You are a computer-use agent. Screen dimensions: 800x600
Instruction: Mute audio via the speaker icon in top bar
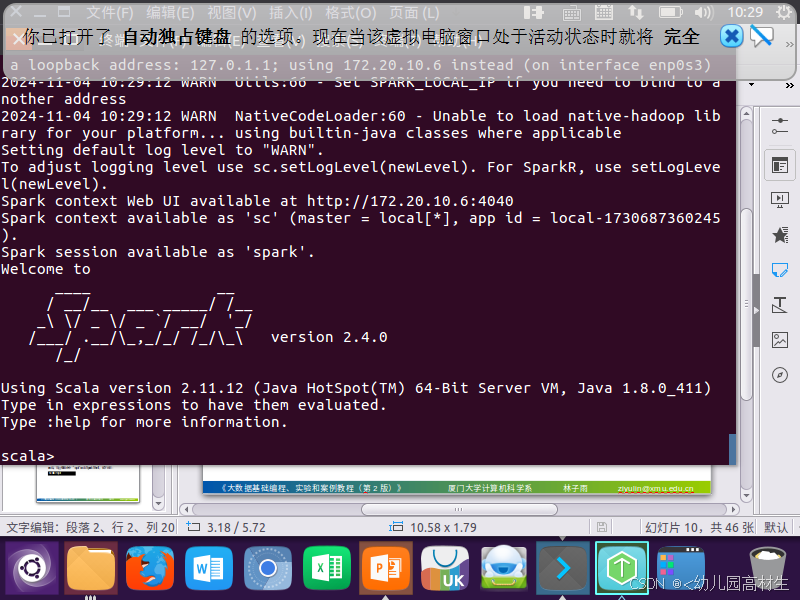coord(702,10)
